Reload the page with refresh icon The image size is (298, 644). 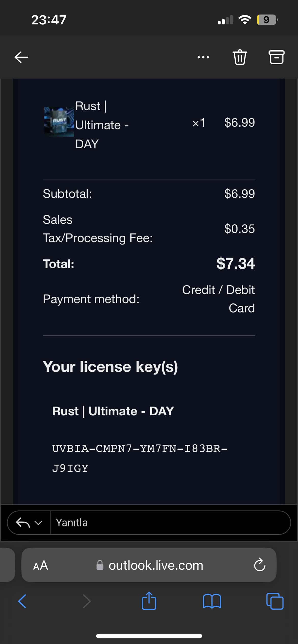[x=260, y=565]
